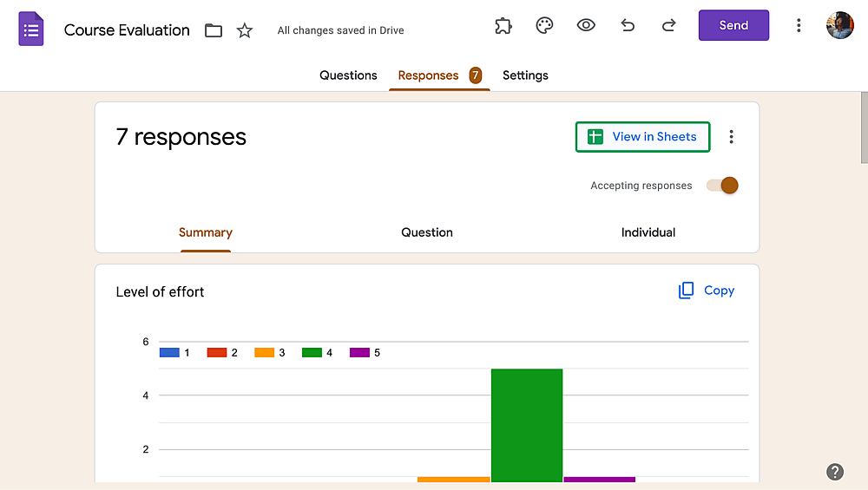Open the Google account avatar
This screenshot has width=868, height=490.
click(839, 25)
